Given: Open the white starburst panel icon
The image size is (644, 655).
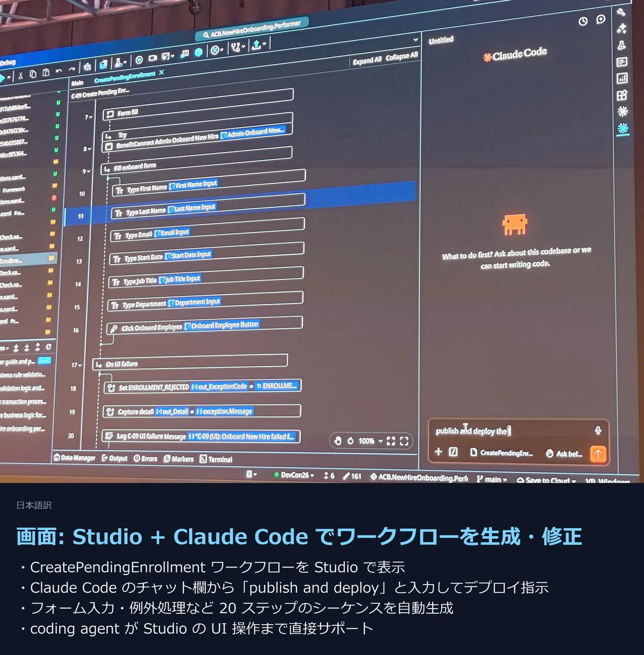Looking at the screenshot, I should click(623, 111).
